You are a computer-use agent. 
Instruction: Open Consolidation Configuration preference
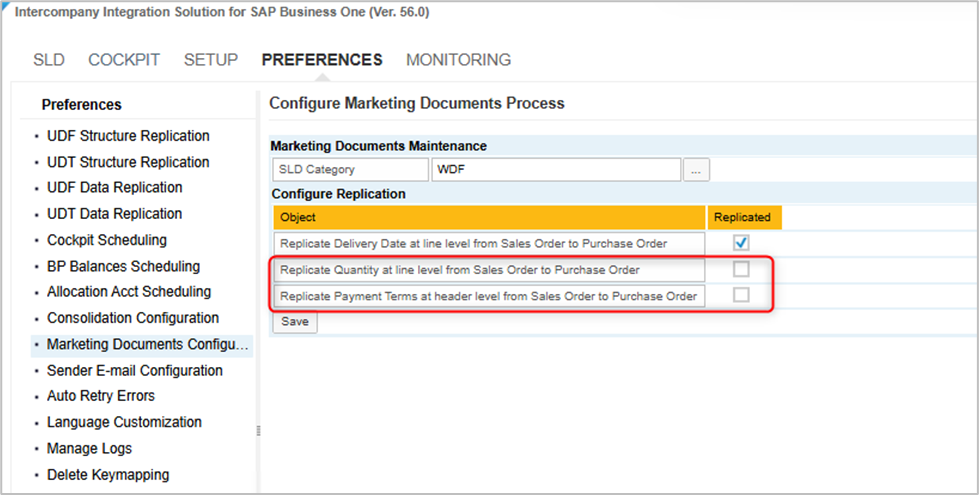133,318
